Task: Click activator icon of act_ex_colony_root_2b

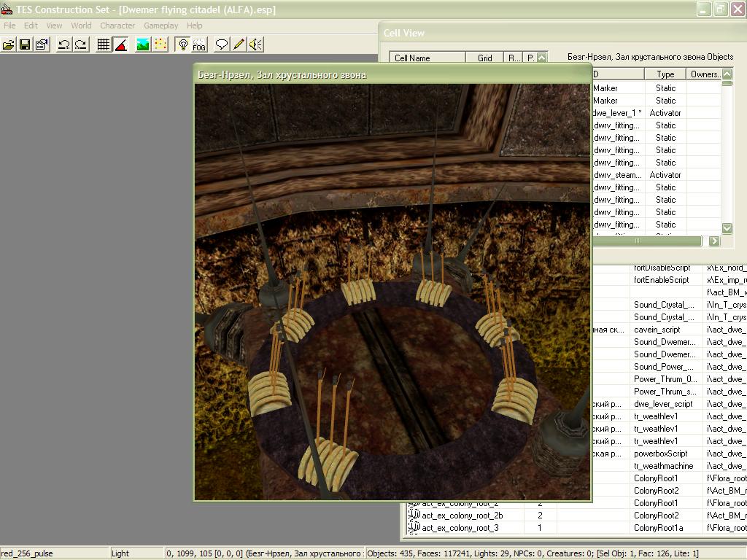Action: tap(414, 515)
